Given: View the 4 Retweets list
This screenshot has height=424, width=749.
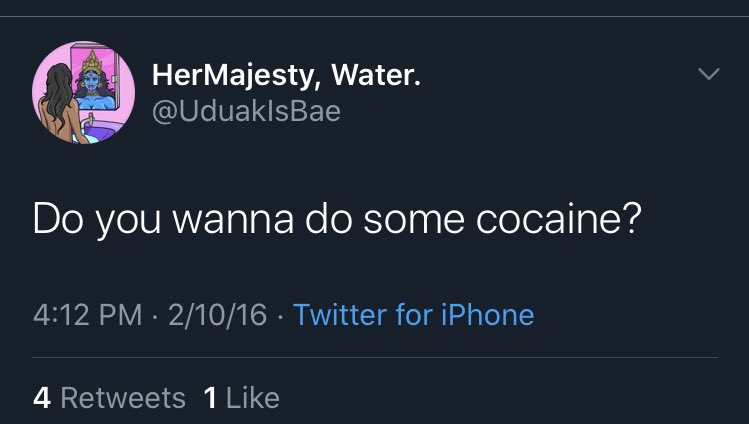Looking at the screenshot, I should click(109, 397).
